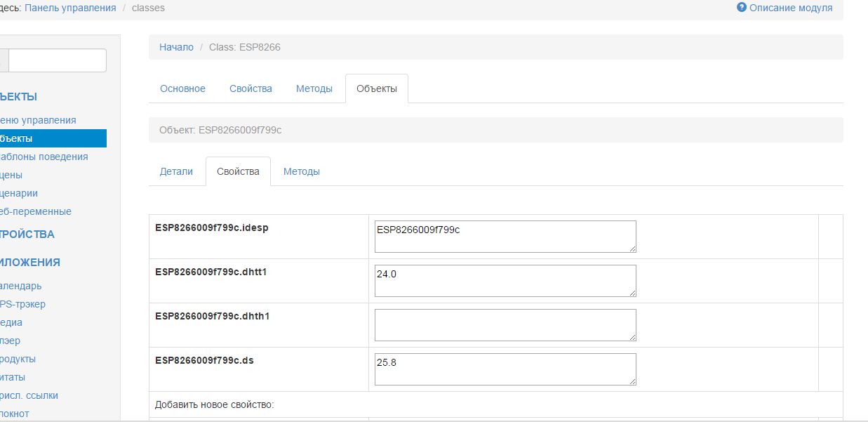868x422 pixels.
Task: Expand the Приложения section in sidebar
Action: [30, 263]
